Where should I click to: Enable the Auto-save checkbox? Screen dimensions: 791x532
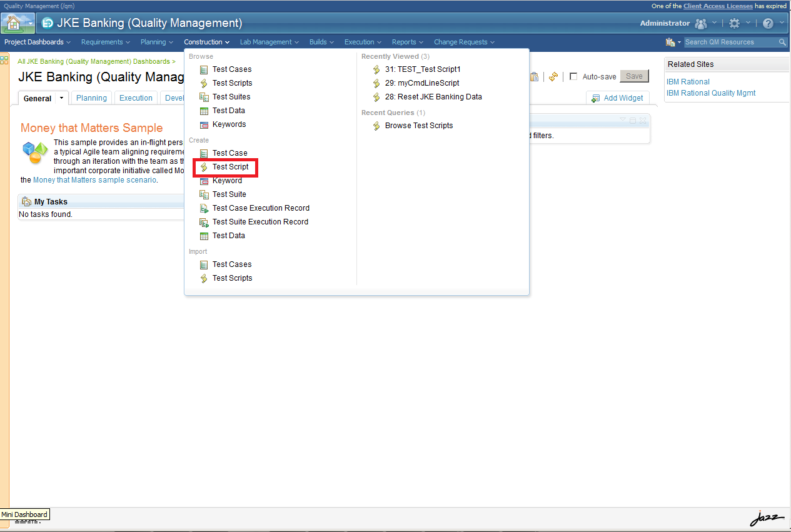pyautogui.click(x=573, y=76)
